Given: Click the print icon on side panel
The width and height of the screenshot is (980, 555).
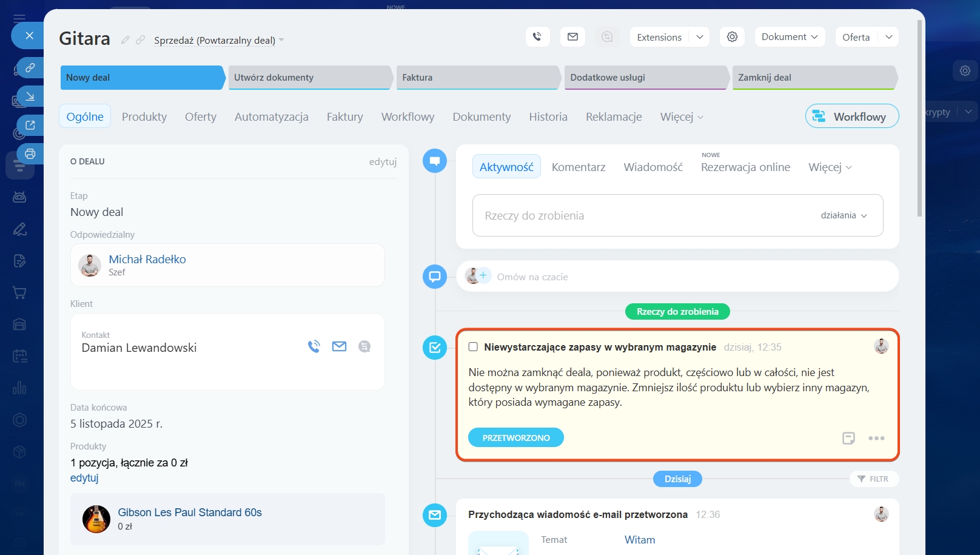Looking at the screenshot, I should [x=30, y=154].
